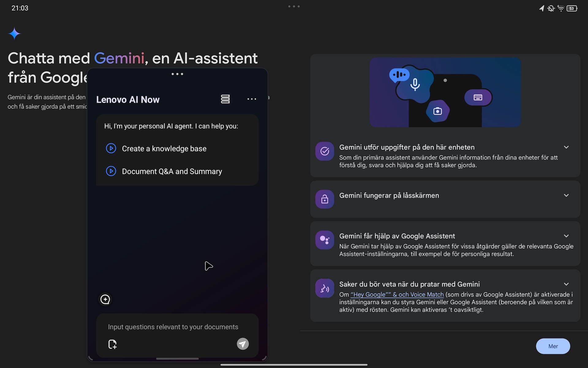
Task: Select Create a knowledge base option
Action: [x=164, y=149]
